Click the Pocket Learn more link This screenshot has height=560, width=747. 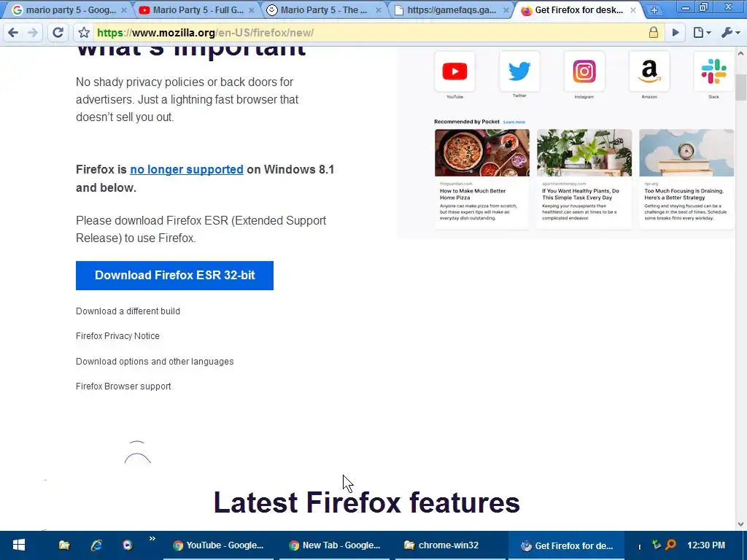(514, 122)
